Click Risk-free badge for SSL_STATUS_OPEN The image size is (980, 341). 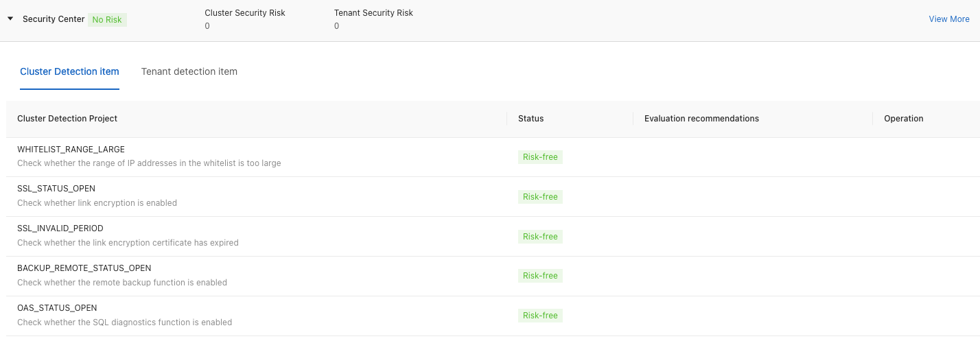pos(540,197)
